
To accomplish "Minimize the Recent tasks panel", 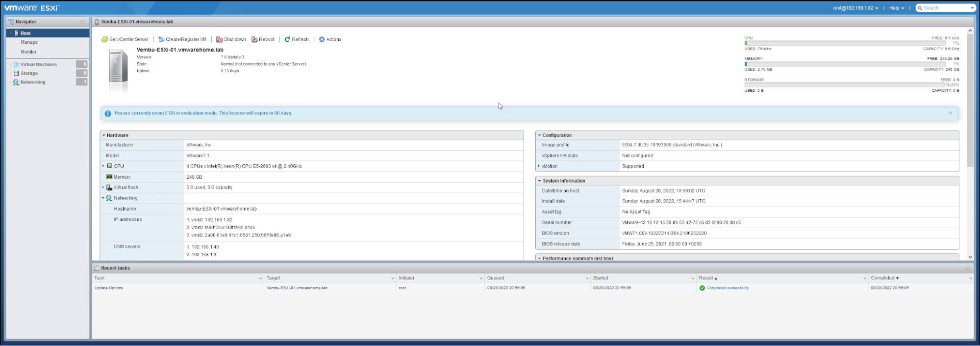I will pyautogui.click(x=968, y=268).
